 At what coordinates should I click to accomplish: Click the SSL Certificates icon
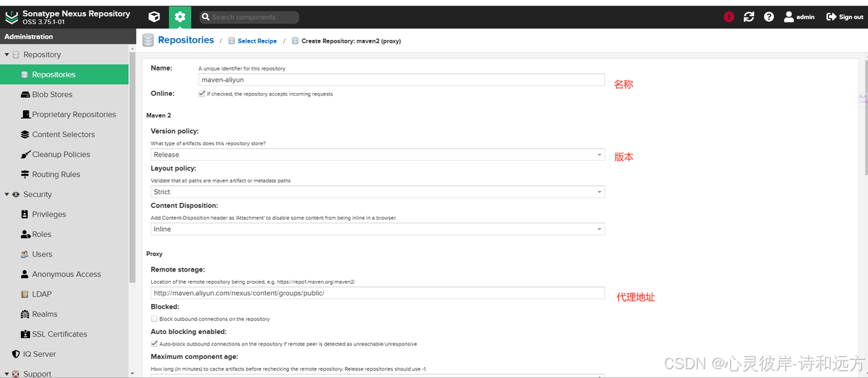[25, 334]
